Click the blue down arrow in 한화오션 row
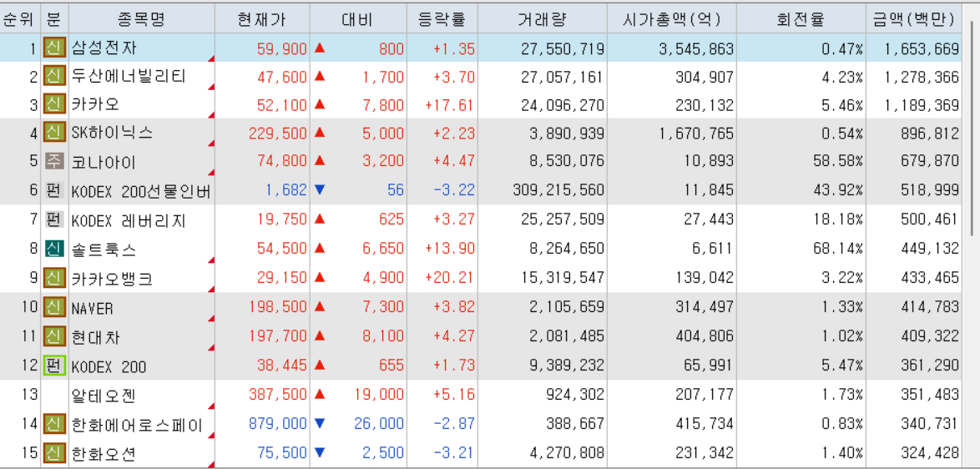Image resolution: width=980 pixels, height=469 pixels. click(x=320, y=451)
